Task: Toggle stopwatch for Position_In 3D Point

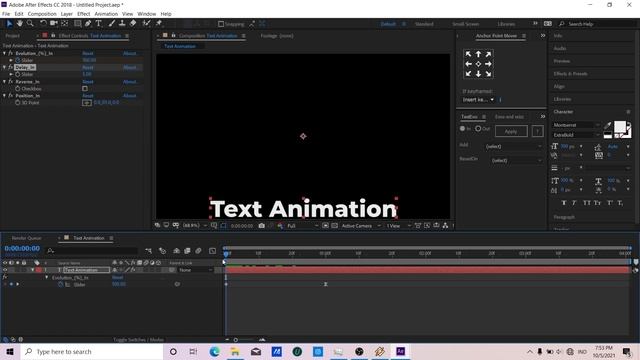Action: (18, 103)
